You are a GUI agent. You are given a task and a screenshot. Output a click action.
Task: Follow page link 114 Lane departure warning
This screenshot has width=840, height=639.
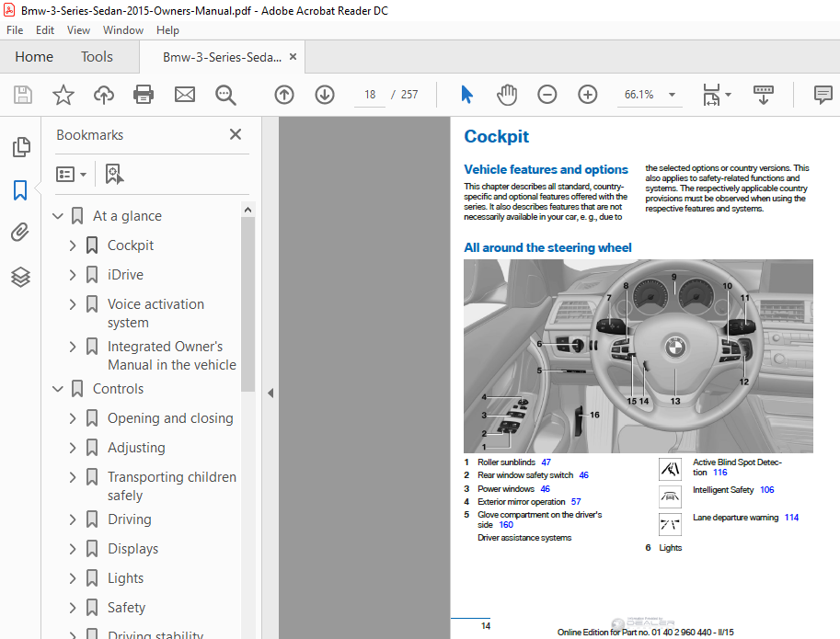point(792,518)
